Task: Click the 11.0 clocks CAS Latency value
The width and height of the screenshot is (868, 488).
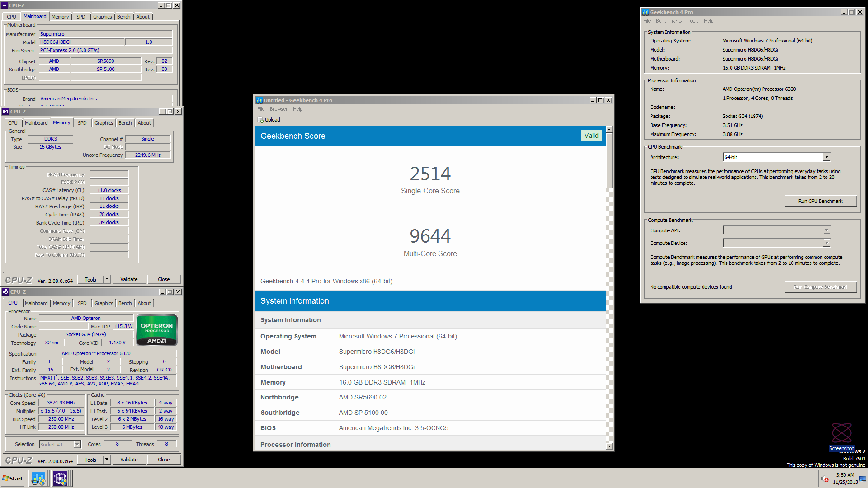Action: (109, 190)
